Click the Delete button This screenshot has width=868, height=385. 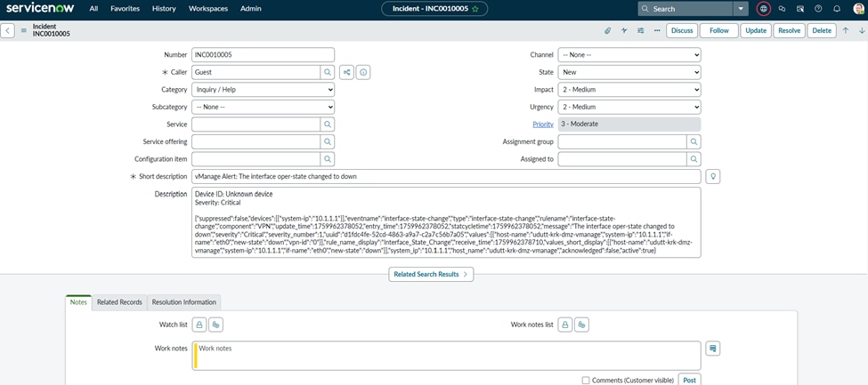(x=822, y=30)
